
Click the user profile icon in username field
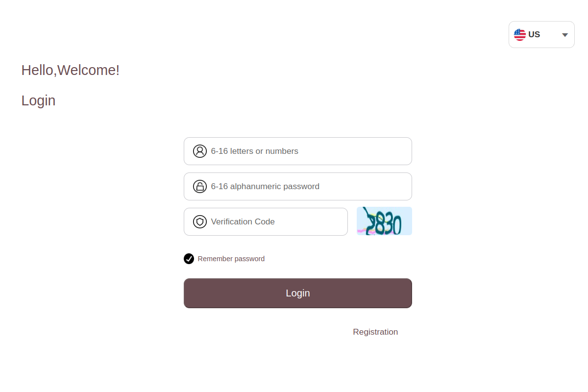200,151
